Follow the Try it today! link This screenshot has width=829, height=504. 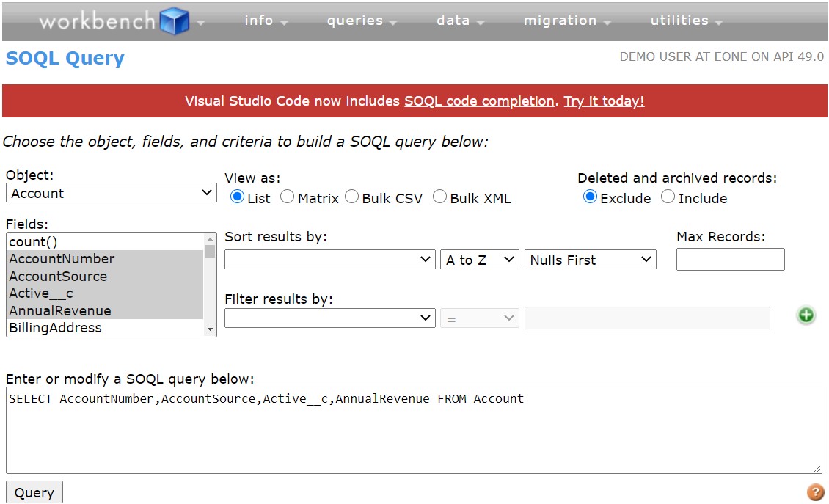coord(604,101)
